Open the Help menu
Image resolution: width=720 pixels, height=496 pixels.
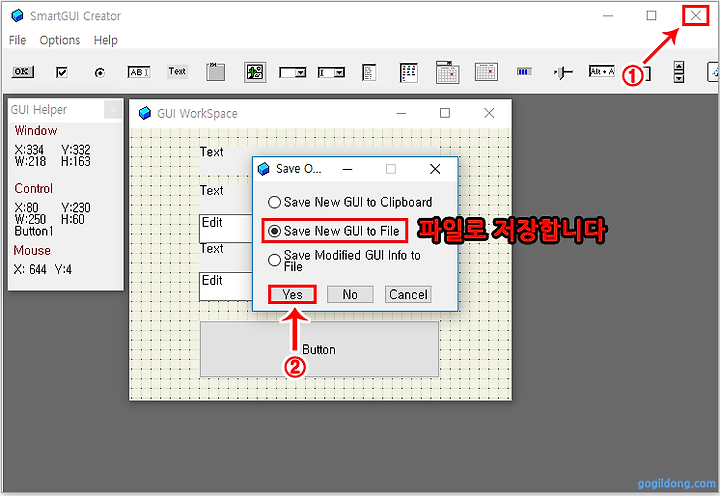(106, 40)
